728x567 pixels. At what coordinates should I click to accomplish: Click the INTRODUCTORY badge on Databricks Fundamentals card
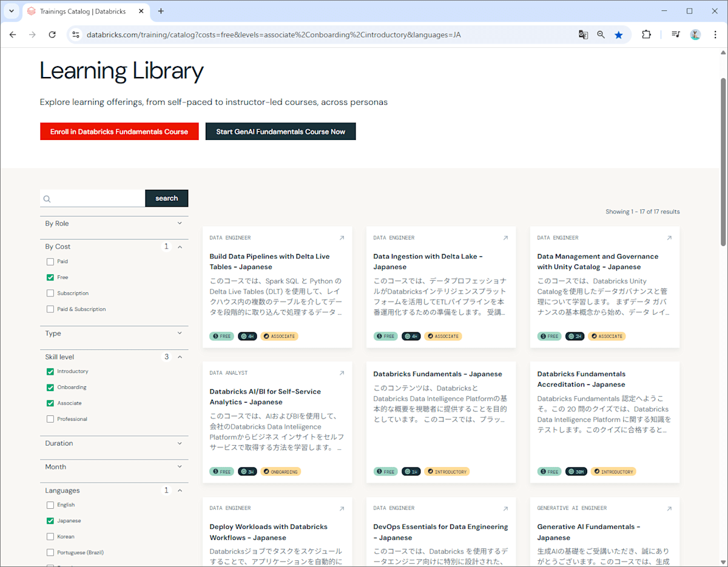447,471
